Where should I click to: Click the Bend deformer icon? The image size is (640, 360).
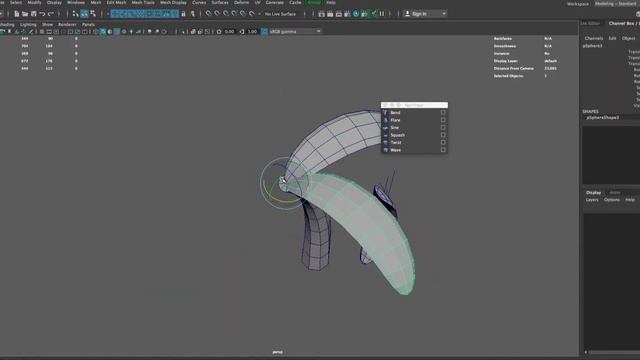[x=385, y=113]
